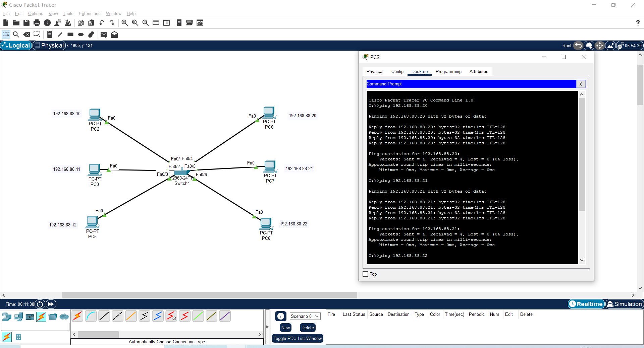The width and height of the screenshot is (644, 348).
Task: Click the 192.168.88.20 label text
Action: [303, 116]
